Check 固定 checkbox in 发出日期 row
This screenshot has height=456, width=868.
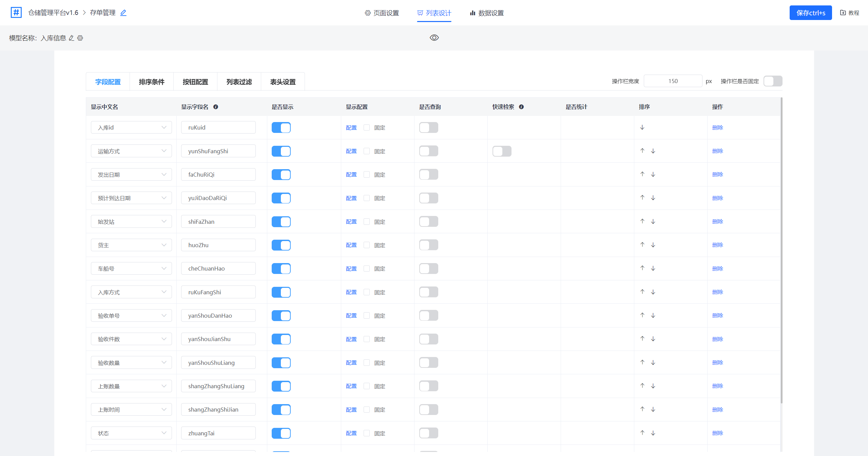click(x=366, y=174)
